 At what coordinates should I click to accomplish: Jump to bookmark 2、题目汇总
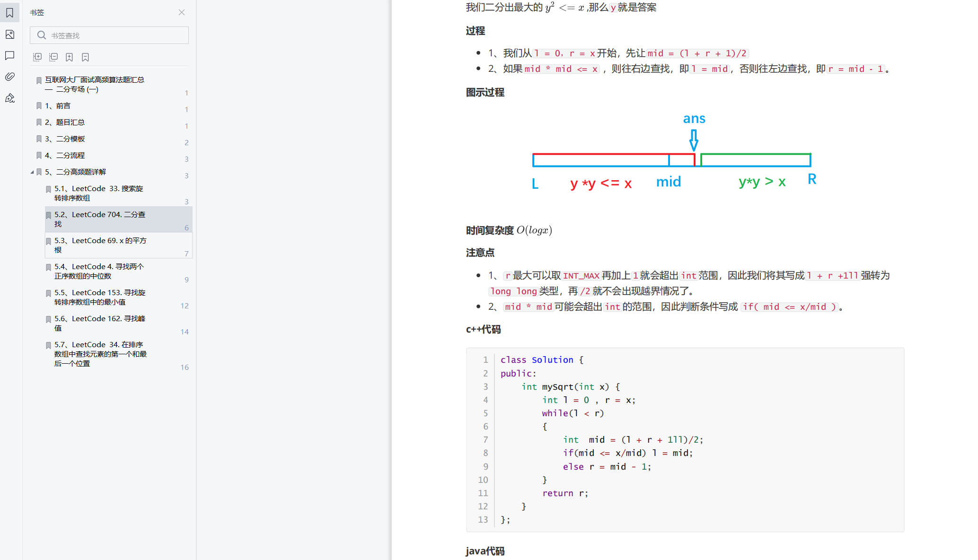point(65,122)
